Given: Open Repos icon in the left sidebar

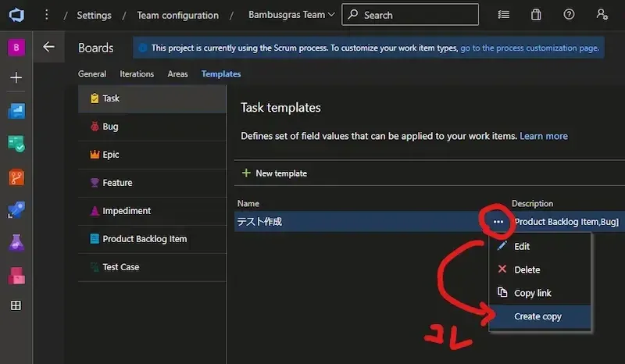Looking at the screenshot, I should click(16, 177).
